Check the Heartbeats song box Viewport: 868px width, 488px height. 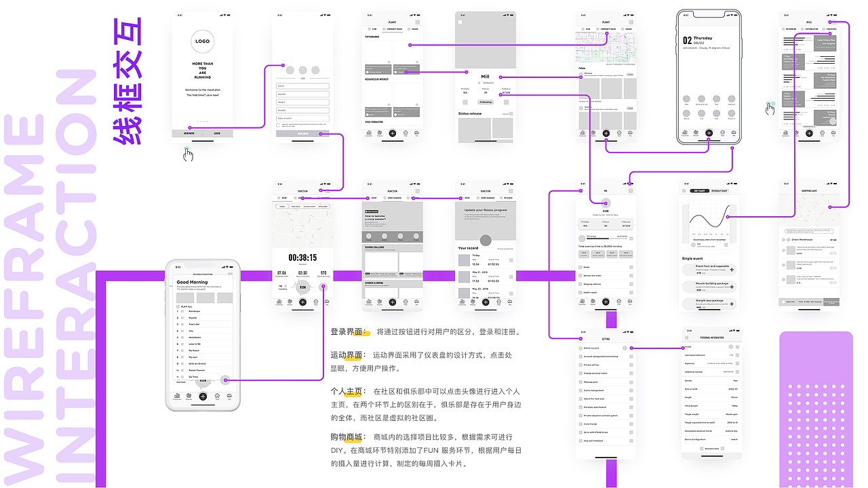182,337
